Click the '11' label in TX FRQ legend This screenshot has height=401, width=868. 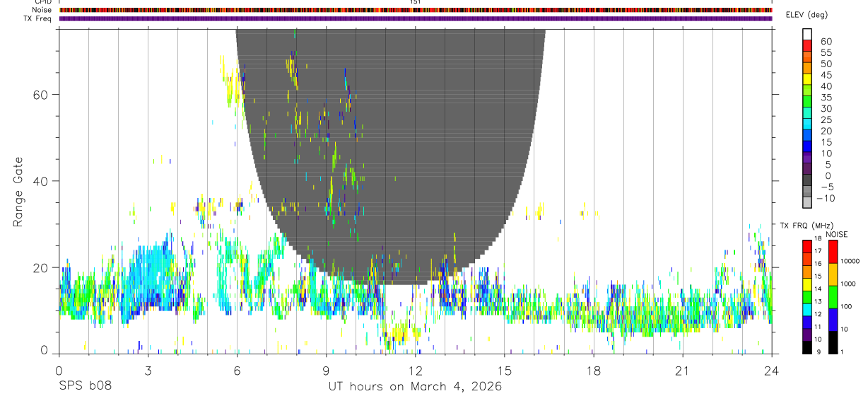[x=818, y=327]
